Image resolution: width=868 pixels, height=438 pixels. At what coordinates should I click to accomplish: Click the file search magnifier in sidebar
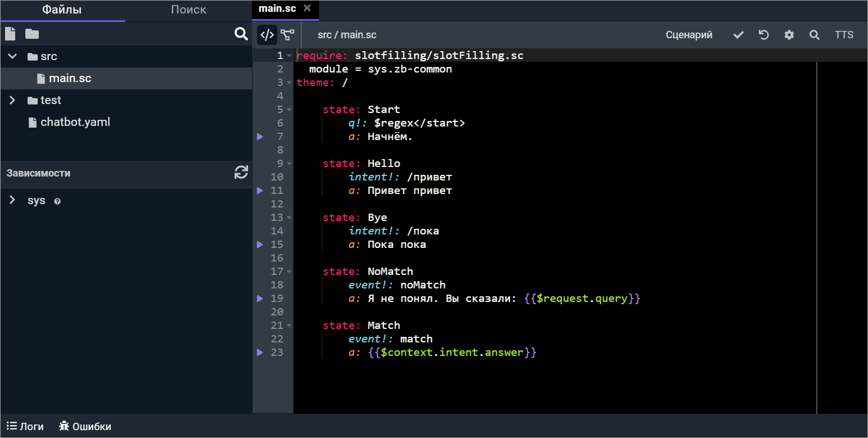click(241, 34)
